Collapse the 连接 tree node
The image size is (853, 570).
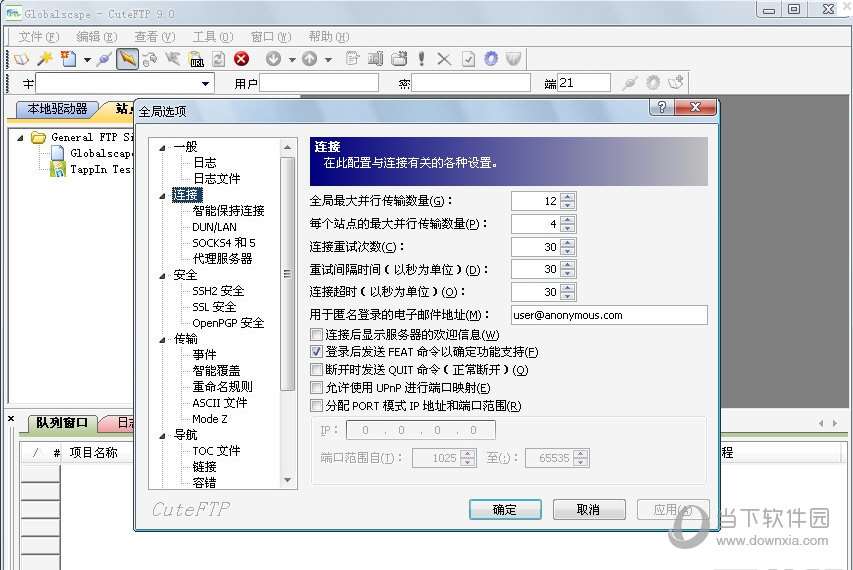tap(162, 196)
